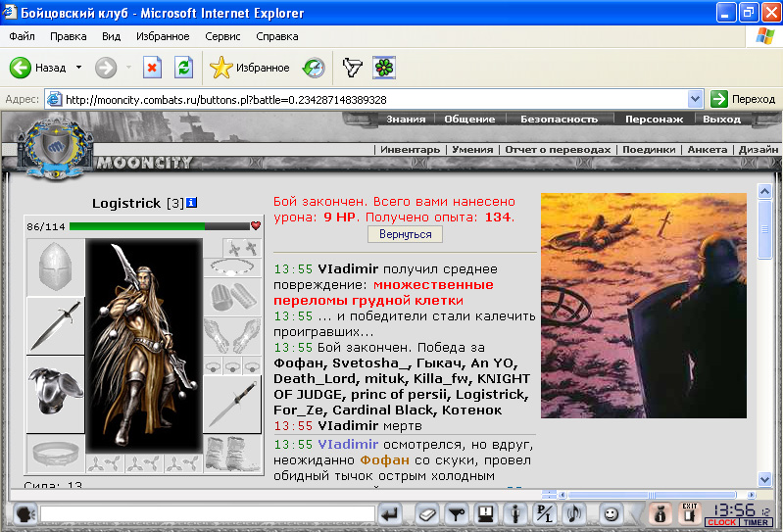Select the first ring slot
Image resolution: width=783 pixels, height=532 pixels.
[214, 365]
